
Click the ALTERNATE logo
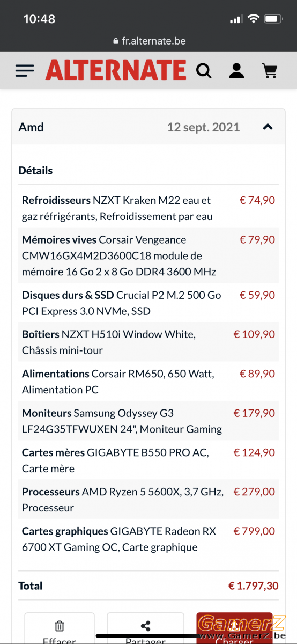[x=116, y=70]
